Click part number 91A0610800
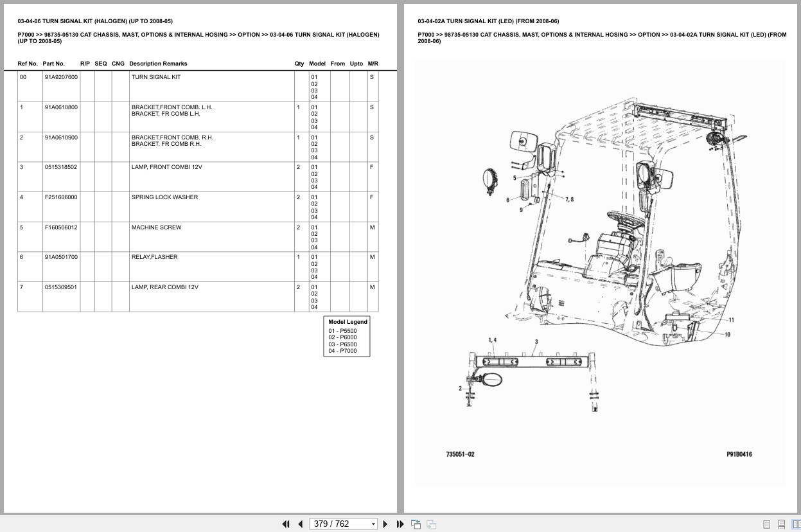Viewport: 801px width, 532px height. 61,107
